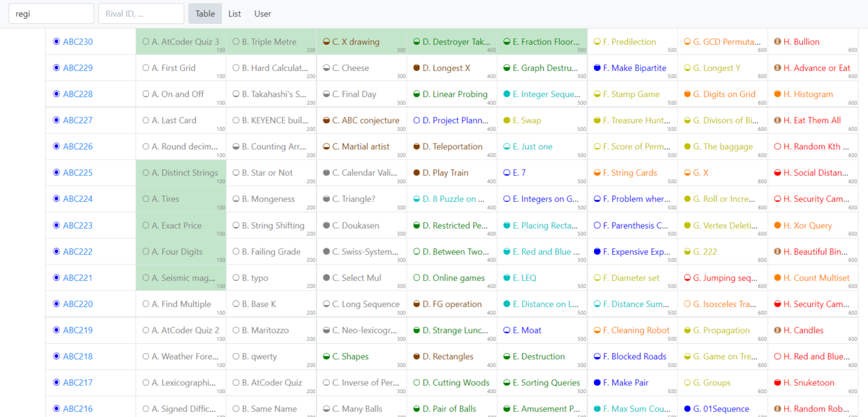Viewport: 868px width, 417px height.
Task: Click brown difficulty circle of D. Longest X
Action: coord(417,68)
